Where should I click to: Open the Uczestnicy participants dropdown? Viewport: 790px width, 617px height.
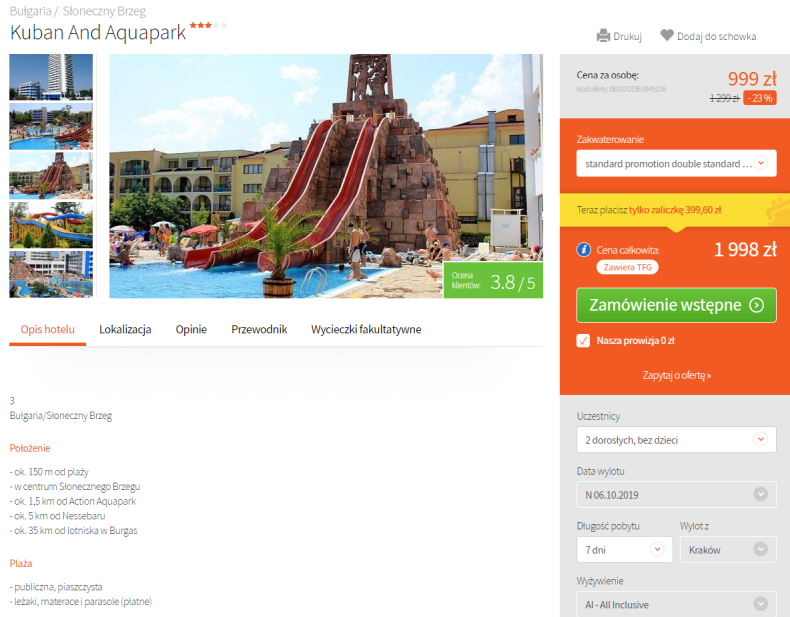(x=676, y=440)
